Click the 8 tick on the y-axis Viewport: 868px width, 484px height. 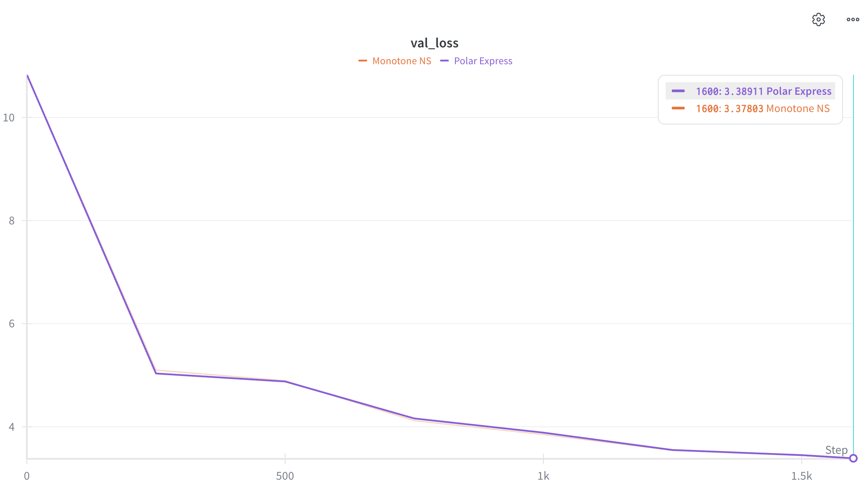pyautogui.click(x=11, y=220)
